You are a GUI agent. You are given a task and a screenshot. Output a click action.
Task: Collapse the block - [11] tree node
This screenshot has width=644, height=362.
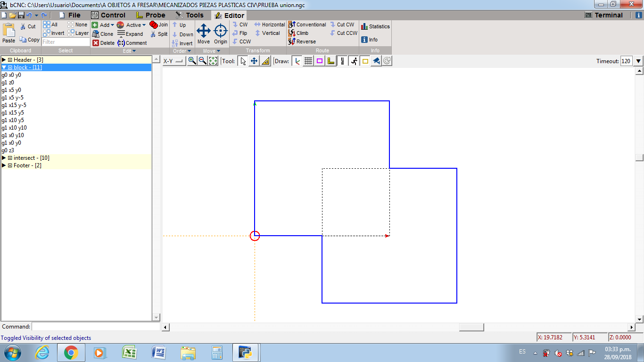tap(4, 67)
